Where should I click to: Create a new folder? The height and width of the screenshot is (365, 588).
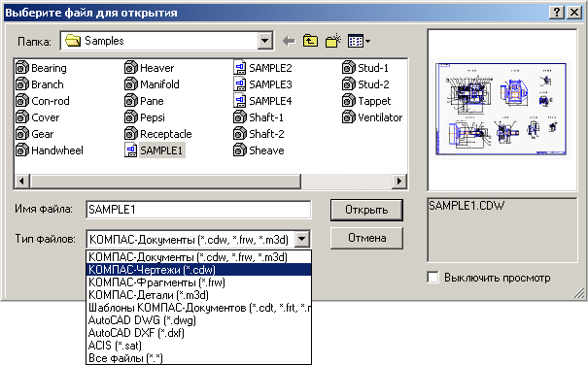[x=333, y=41]
